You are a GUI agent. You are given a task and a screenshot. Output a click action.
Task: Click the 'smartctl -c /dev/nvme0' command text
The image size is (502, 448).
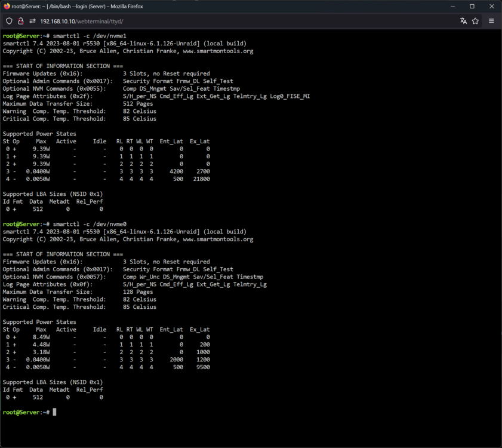tap(90, 224)
